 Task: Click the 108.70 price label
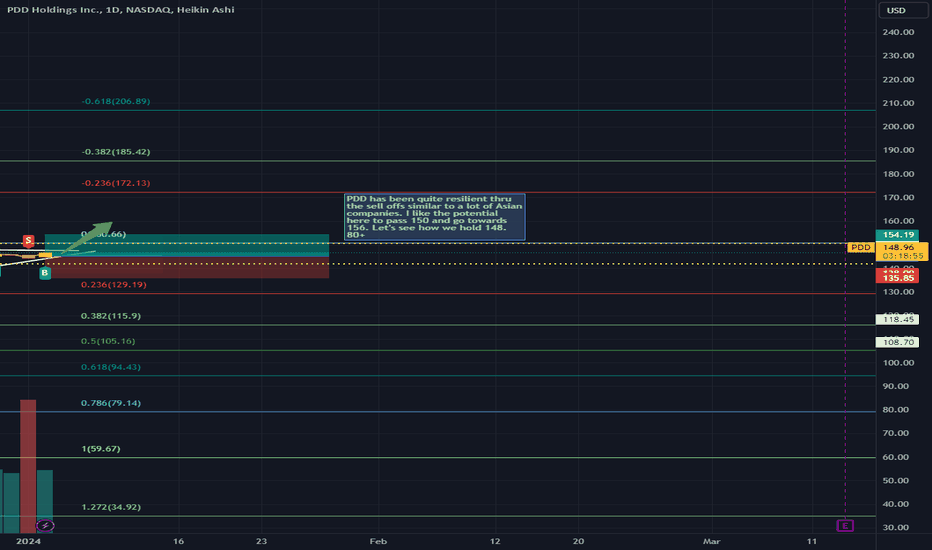coord(898,342)
